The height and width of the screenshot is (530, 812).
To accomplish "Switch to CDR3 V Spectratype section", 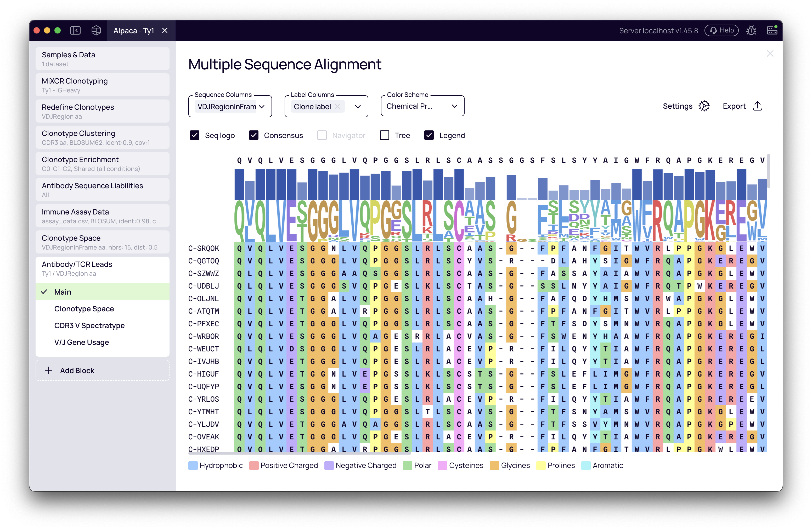I will pos(89,325).
